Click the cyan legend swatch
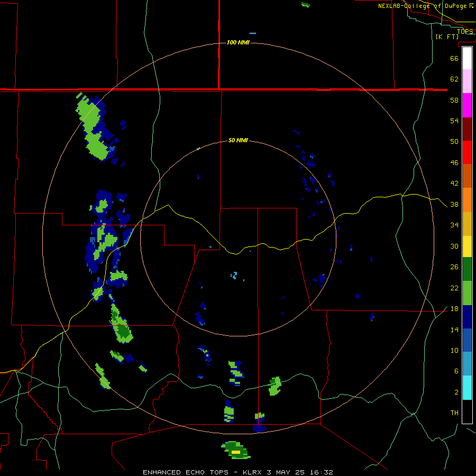The width and height of the screenshot is (476, 476). [467, 388]
